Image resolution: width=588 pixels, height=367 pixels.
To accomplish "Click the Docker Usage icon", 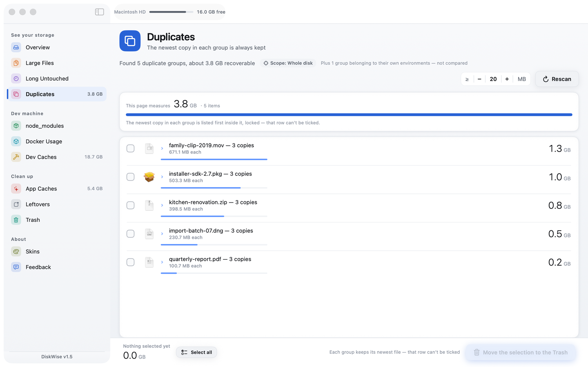I will 16,141.
